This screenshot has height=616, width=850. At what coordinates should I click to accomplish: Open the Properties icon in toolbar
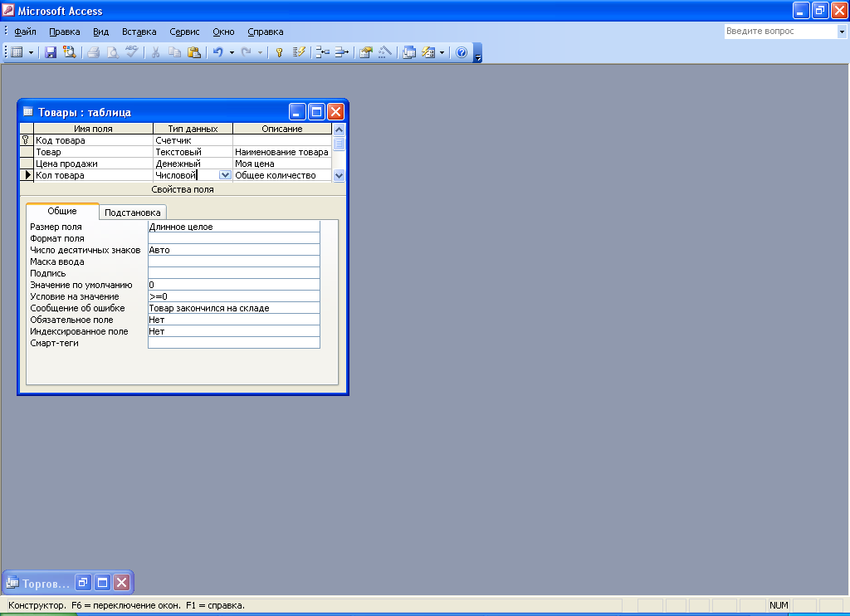tap(366, 52)
